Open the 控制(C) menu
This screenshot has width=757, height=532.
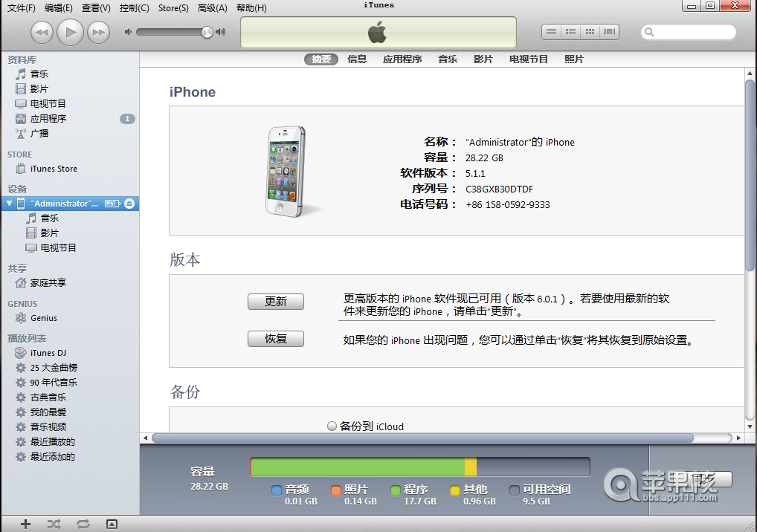tap(132, 7)
